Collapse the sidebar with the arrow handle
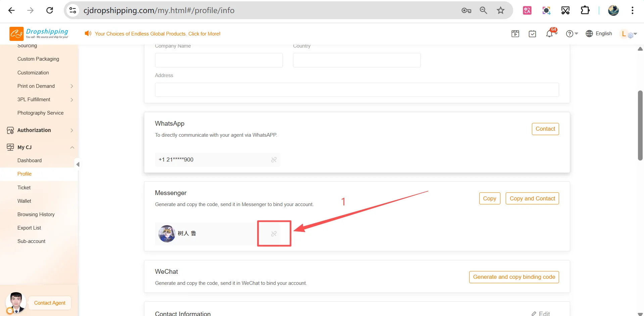Screen dimensions: 644x316 click(78, 164)
